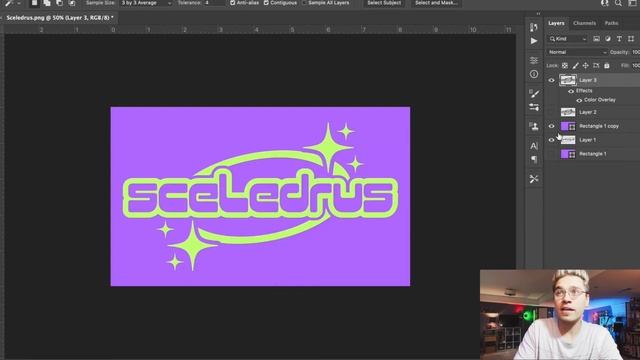Hide the Rectangle 1 copy layer
The image size is (640, 360).
[x=551, y=126]
